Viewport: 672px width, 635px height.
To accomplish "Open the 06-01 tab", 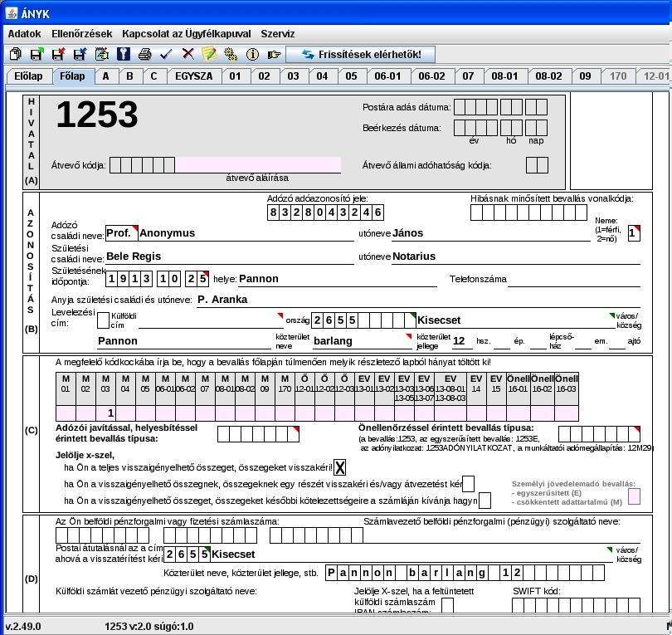I will 387,76.
